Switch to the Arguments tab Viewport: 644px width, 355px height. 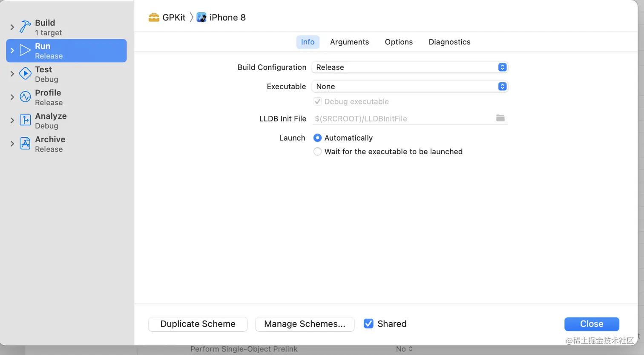pos(349,42)
